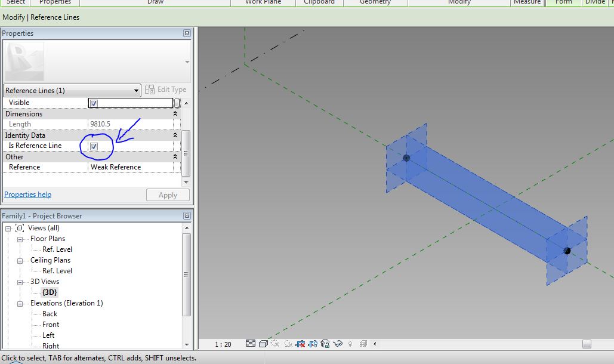Collapse Elevations (Elevation 1) node
Screen dimensions: 614x364
tap(20, 304)
